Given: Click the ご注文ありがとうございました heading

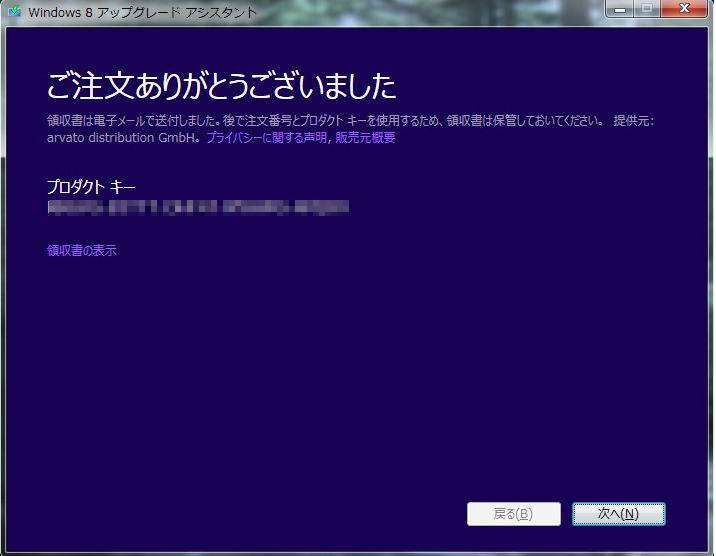Looking at the screenshot, I should click(x=221, y=86).
